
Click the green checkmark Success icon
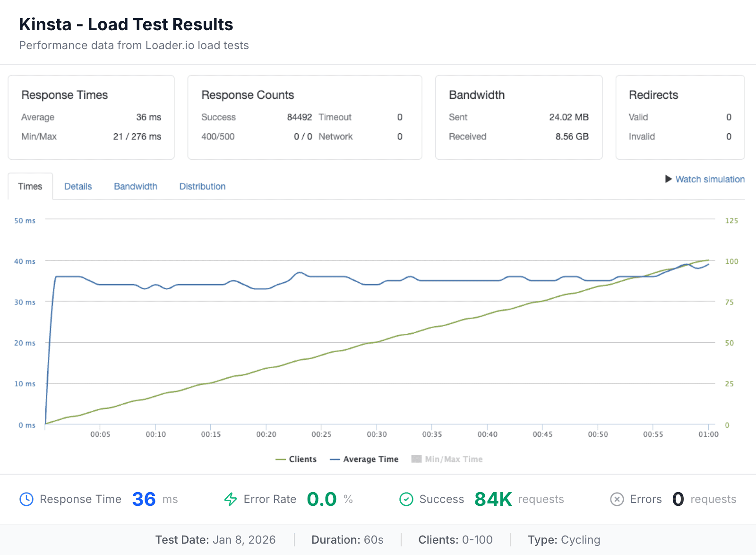pos(406,499)
